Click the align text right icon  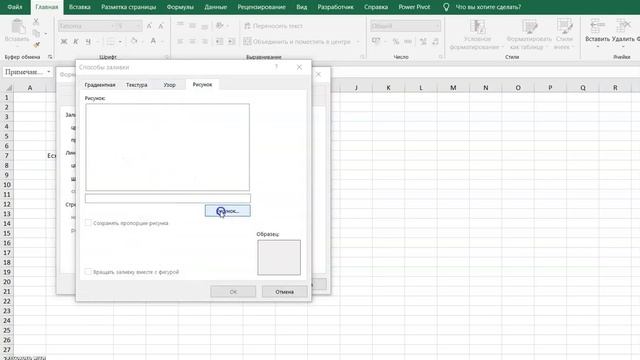tap(204, 41)
